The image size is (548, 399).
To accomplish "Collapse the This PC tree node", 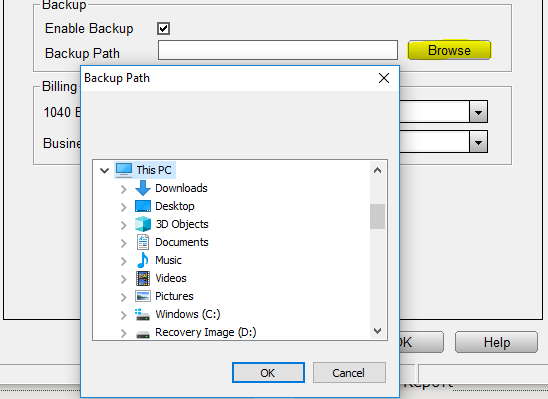I will [104, 171].
